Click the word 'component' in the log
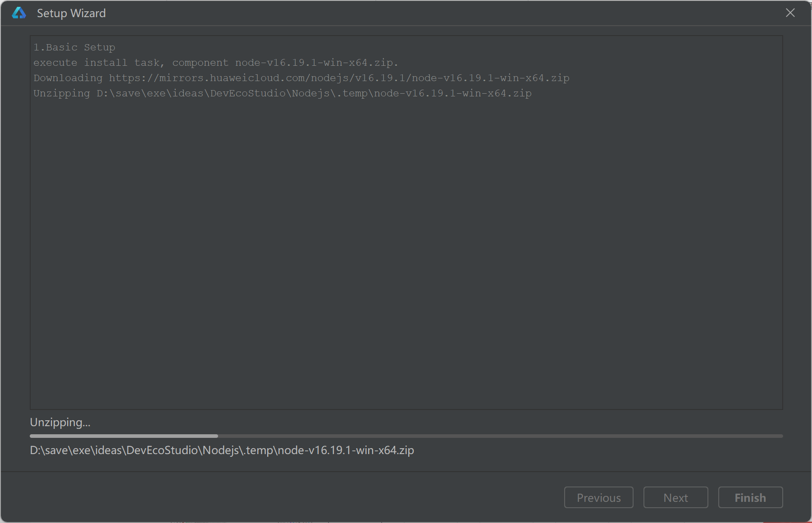 tap(200, 63)
